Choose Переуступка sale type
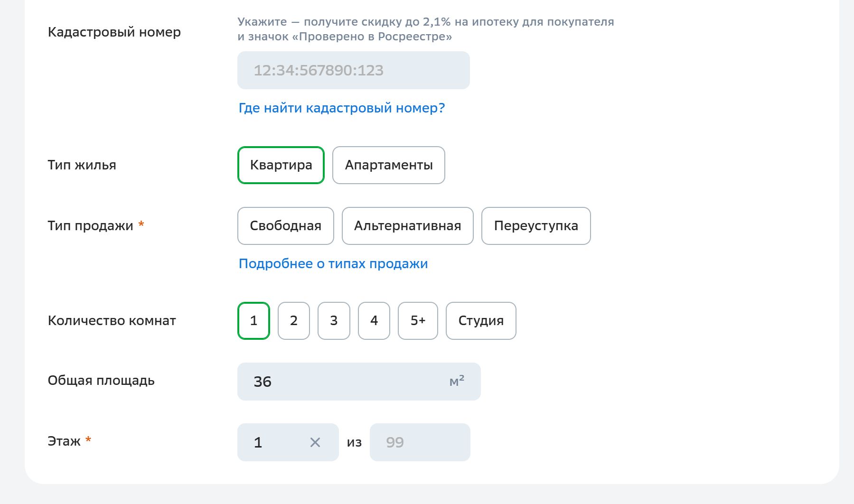Screen dimensions: 854x504 536,226
